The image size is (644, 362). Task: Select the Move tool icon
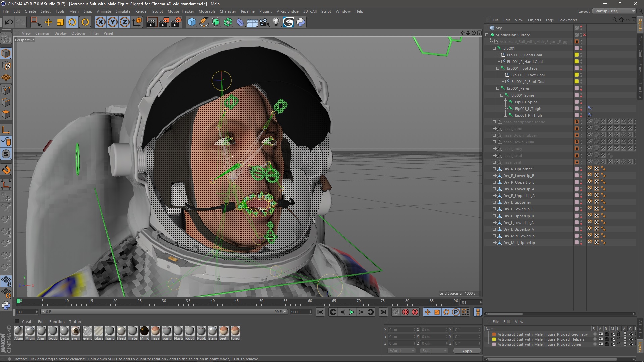[48, 22]
